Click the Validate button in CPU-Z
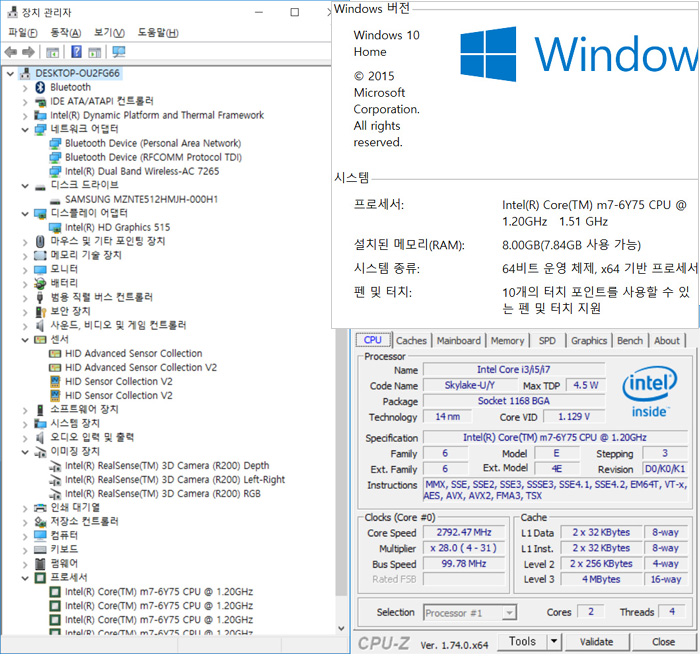The image size is (700, 657). pos(597,642)
